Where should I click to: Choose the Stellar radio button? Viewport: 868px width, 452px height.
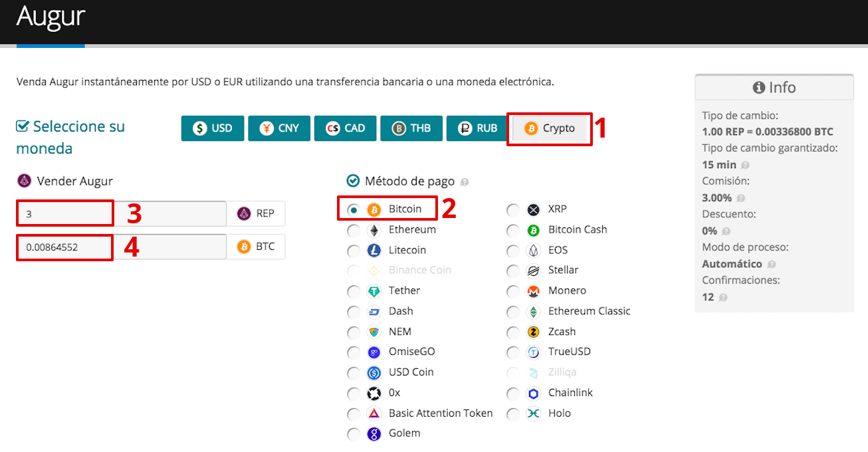tap(513, 271)
